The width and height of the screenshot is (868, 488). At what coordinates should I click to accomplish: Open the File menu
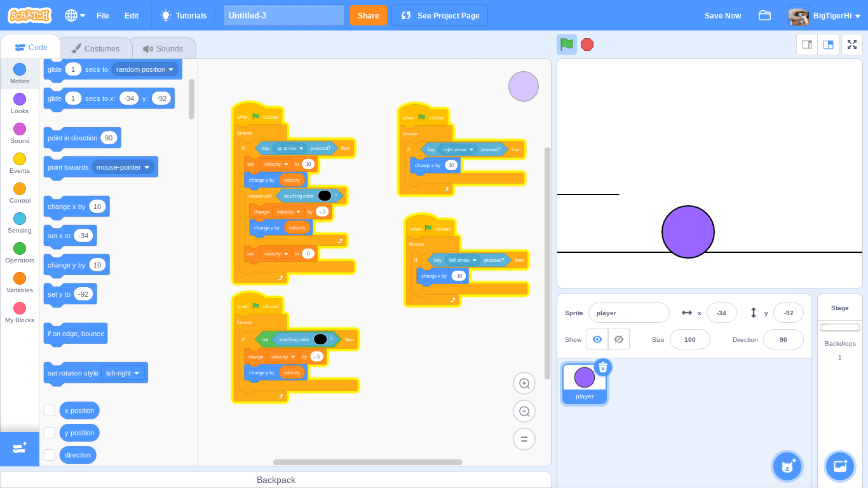102,16
